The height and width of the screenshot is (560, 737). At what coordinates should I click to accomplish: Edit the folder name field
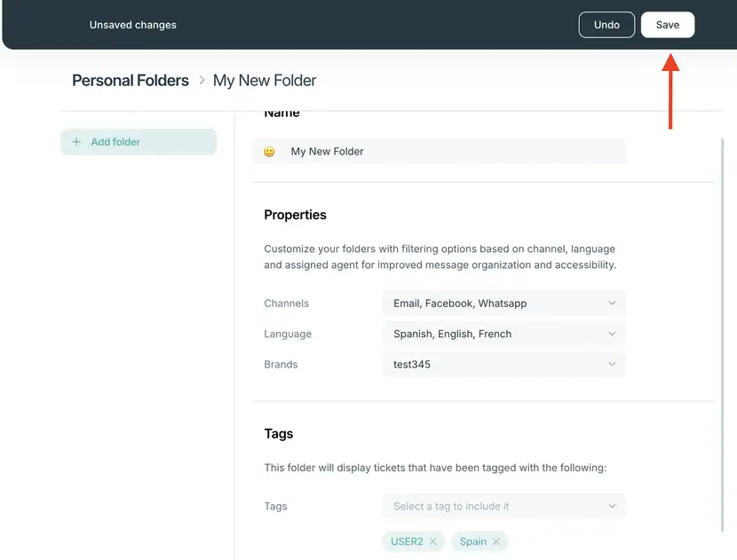pos(439,151)
